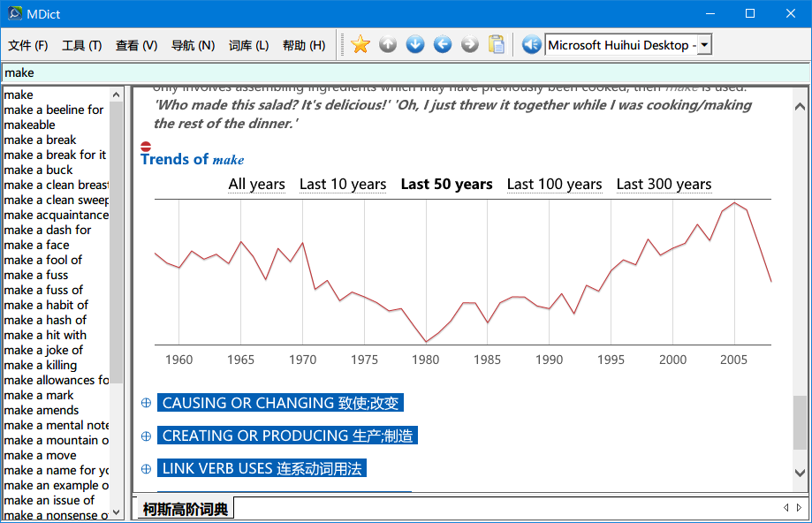Image resolution: width=812 pixels, height=523 pixels.
Task: Go to next entry with down arrow
Action: click(415, 45)
